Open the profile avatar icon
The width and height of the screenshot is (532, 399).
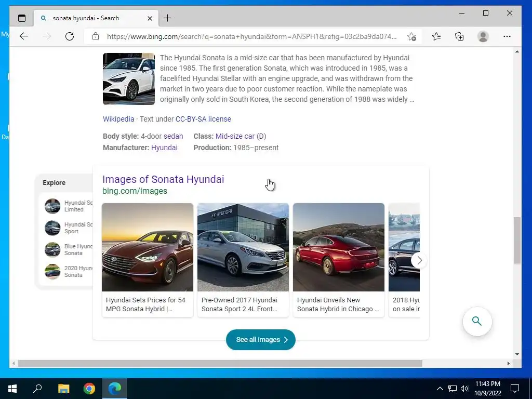click(x=483, y=36)
